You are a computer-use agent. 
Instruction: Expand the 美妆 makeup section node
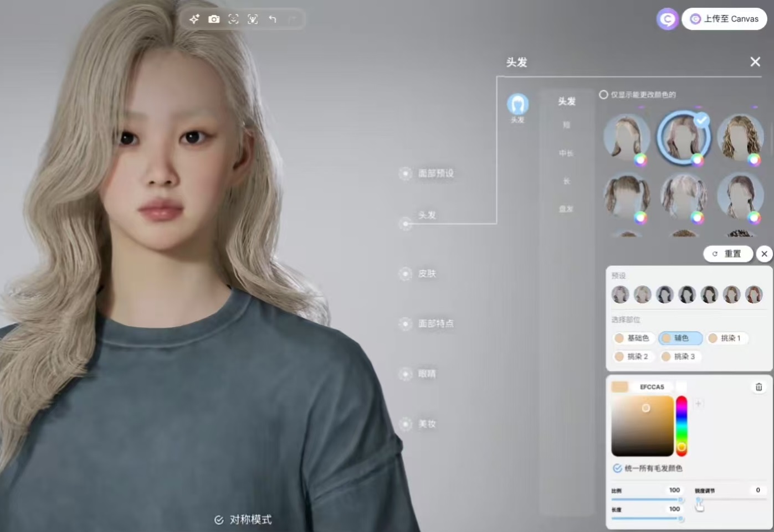point(406,424)
